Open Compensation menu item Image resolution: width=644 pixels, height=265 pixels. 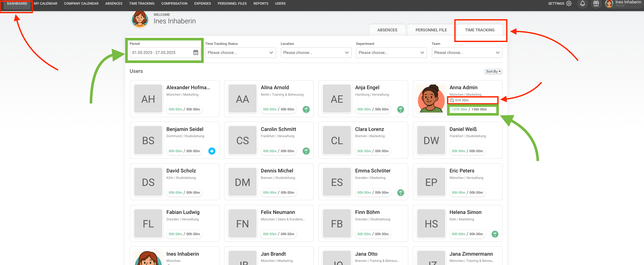[174, 4]
